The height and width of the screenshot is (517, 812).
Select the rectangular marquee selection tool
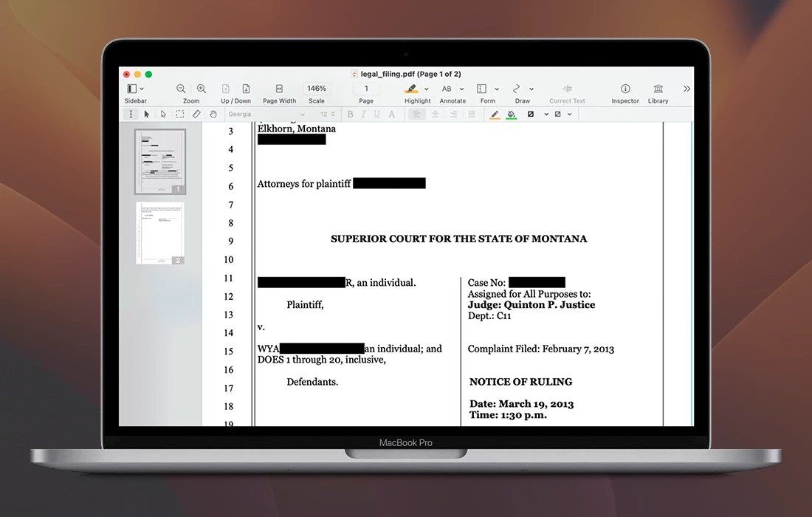point(180,114)
